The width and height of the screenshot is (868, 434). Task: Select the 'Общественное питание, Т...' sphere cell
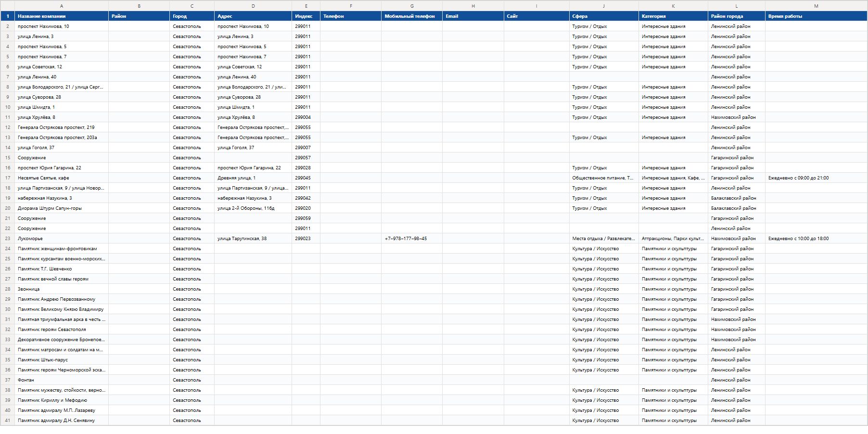[x=604, y=178]
